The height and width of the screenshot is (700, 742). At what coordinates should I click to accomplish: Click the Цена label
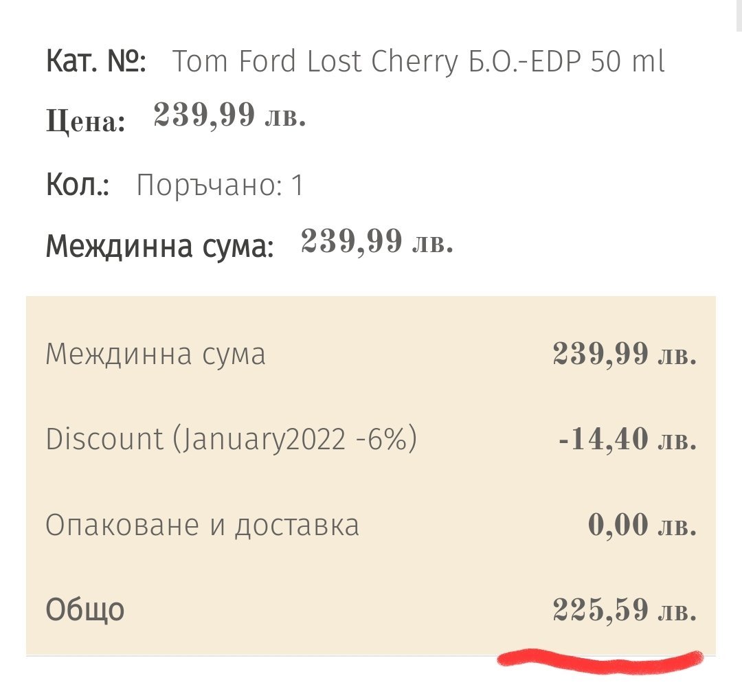86,121
